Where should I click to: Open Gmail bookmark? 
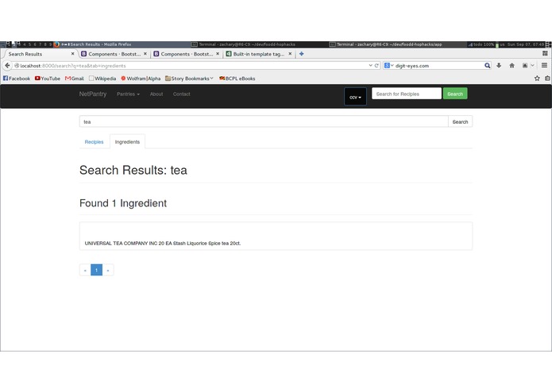click(x=75, y=79)
